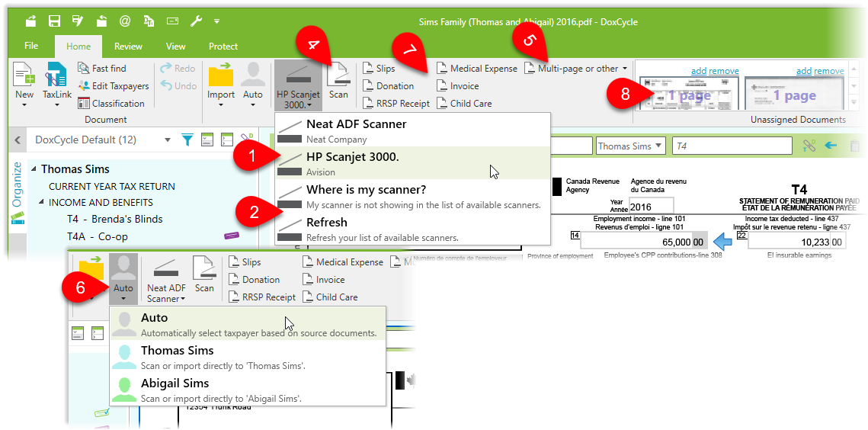Click Medical Expense in the main ribbon
This screenshot has height=430, width=868.
click(x=476, y=68)
